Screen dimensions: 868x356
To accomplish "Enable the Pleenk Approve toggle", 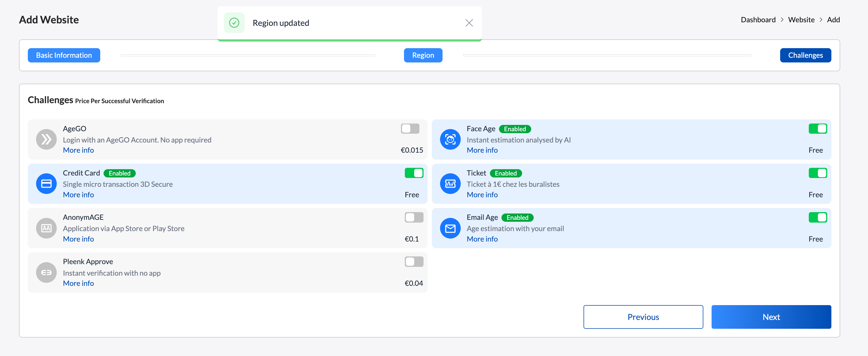I will click(x=414, y=262).
